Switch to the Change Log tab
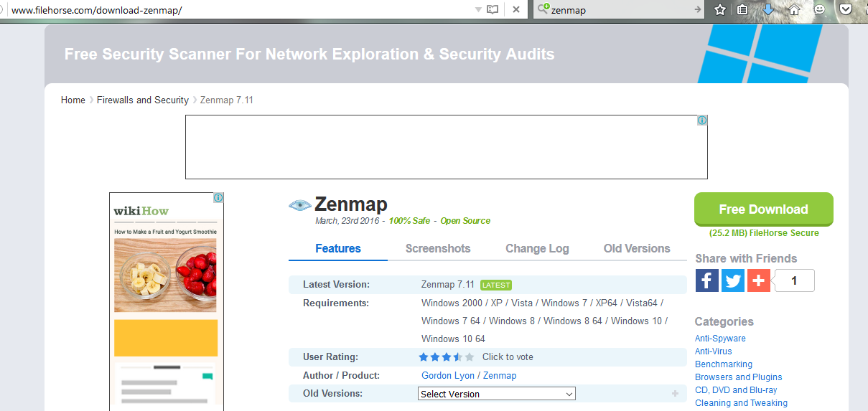The height and width of the screenshot is (411, 868). point(537,248)
